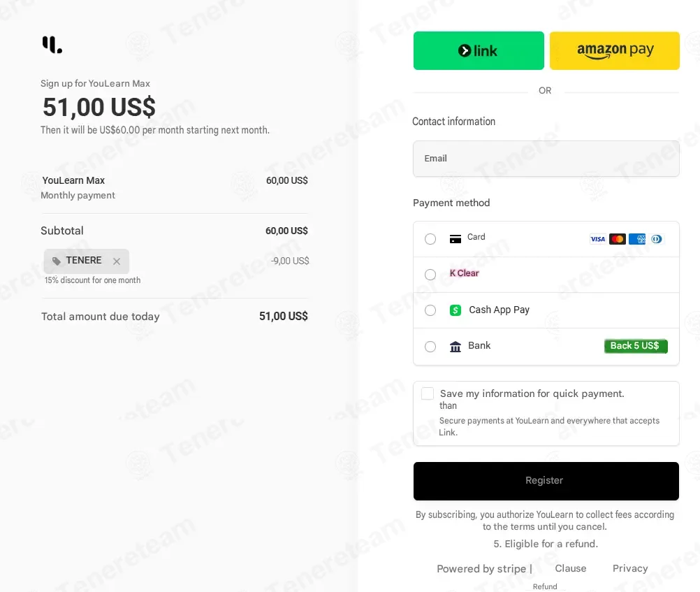Click the American Express logo icon
This screenshot has height=592, width=700.
[x=637, y=239]
